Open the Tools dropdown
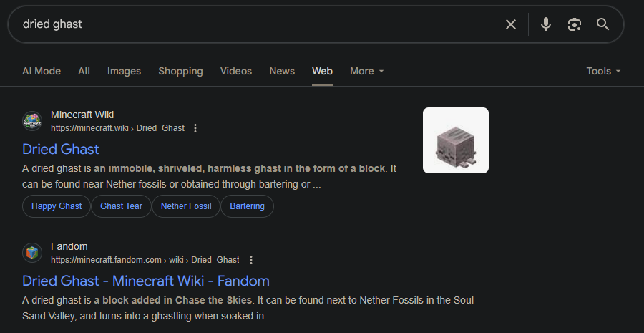 tap(603, 71)
